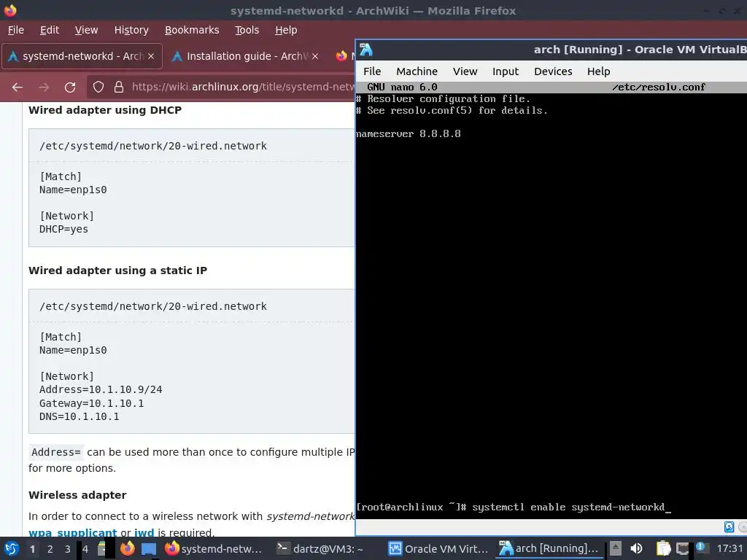Close the systemd-networkd Firefox tab

(x=151, y=56)
